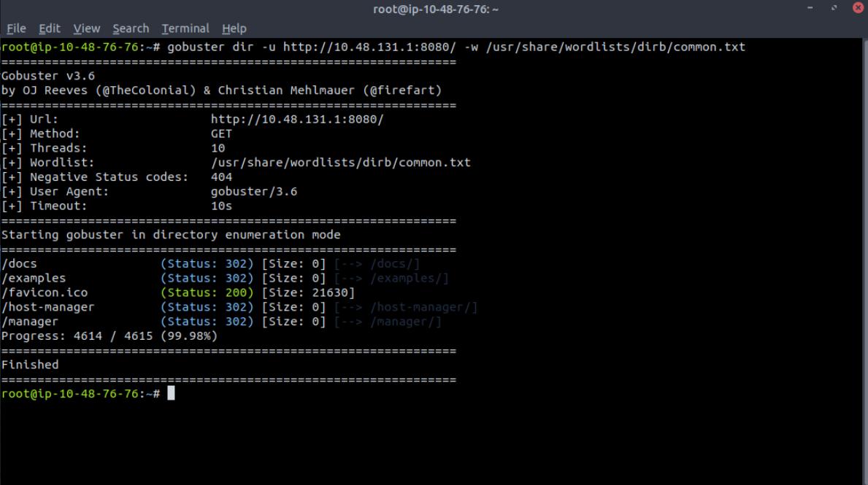Image resolution: width=868 pixels, height=485 pixels.
Task: Click the /host-manager result path
Action: tap(47, 307)
